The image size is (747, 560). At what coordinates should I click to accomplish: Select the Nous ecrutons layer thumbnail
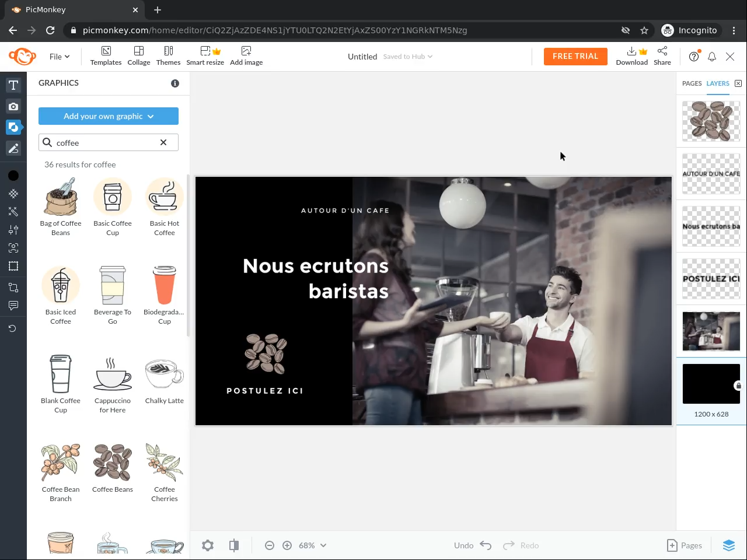(x=711, y=226)
